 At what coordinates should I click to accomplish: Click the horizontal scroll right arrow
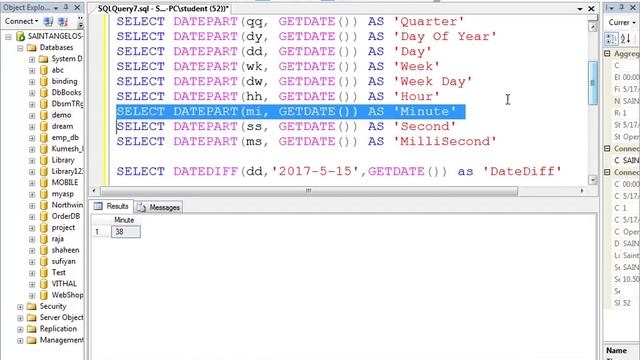point(582,191)
